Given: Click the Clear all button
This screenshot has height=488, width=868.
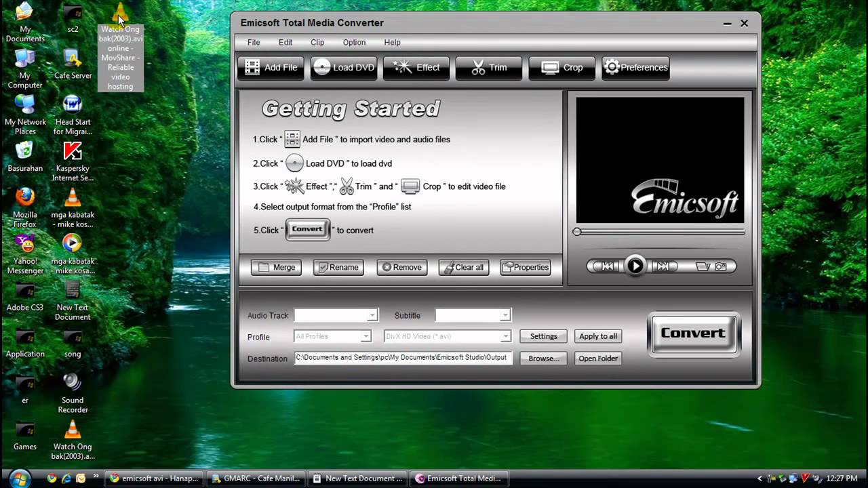Looking at the screenshot, I should [464, 267].
